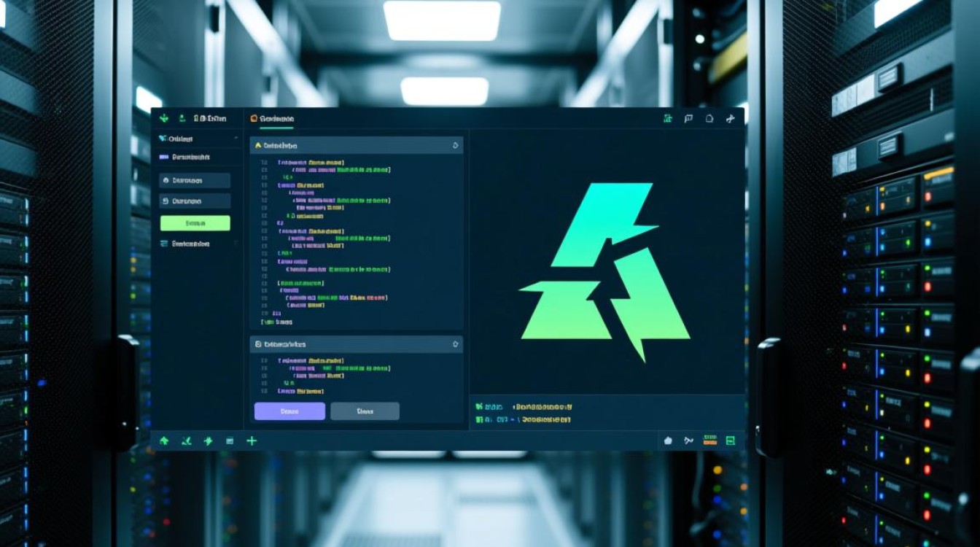Image resolution: width=980 pixels, height=547 pixels.
Task: Click the pin icon in top-right toolbar
Action: tap(731, 119)
